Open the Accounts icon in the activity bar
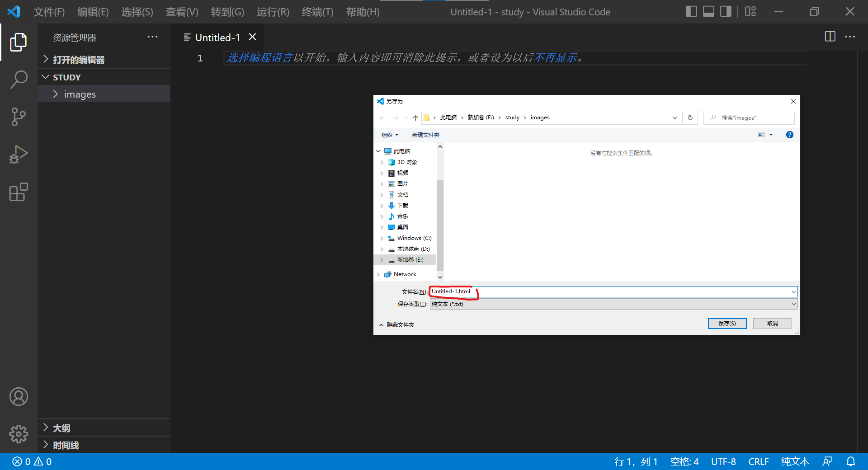Image resolution: width=868 pixels, height=470 pixels. pyautogui.click(x=18, y=397)
